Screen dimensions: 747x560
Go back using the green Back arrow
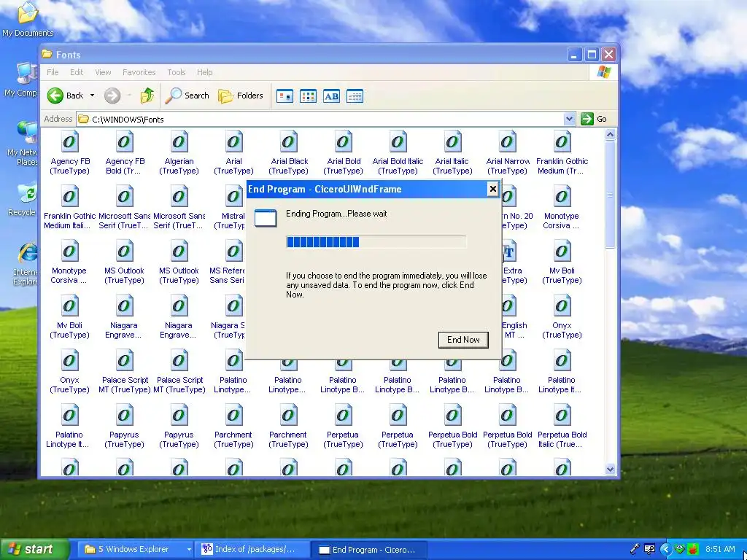pos(65,96)
